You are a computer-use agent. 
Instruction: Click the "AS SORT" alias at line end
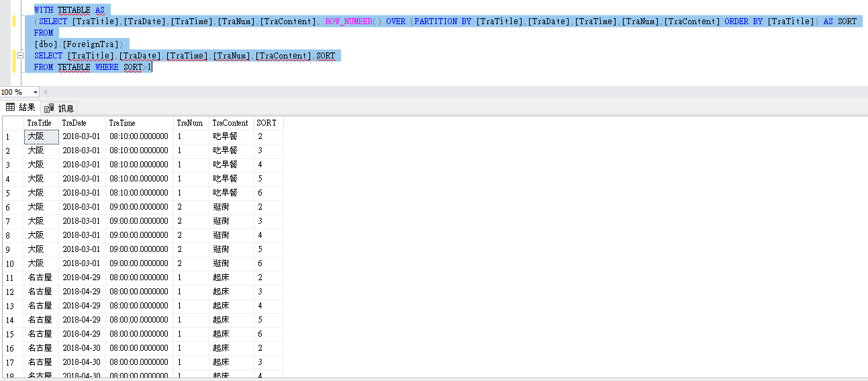pyautogui.click(x=840, y=22)
